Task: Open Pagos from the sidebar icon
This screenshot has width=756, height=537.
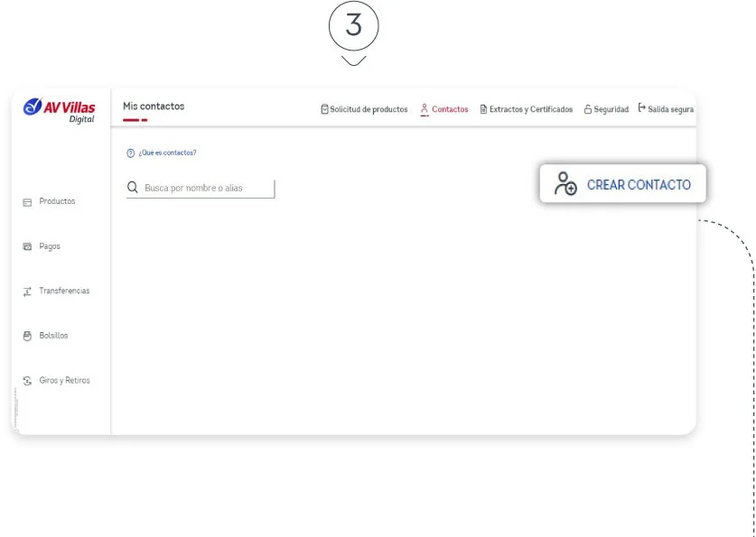Action: [28, 245]
